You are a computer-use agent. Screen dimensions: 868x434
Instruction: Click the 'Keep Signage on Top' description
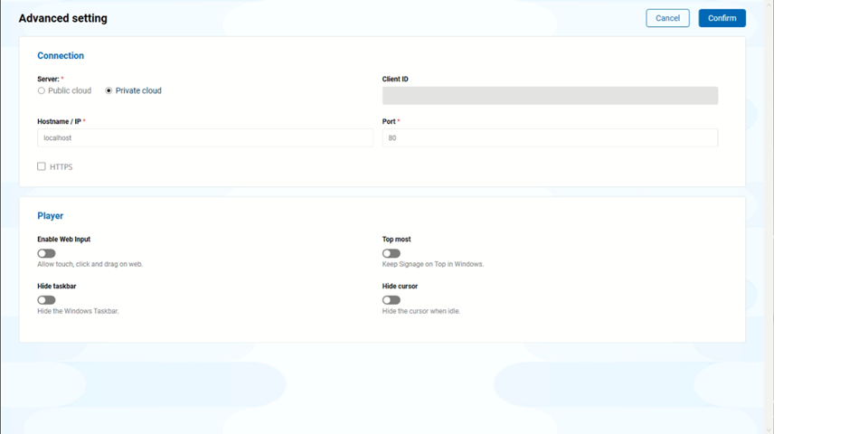pyautogui.click(x=433, y=264)
